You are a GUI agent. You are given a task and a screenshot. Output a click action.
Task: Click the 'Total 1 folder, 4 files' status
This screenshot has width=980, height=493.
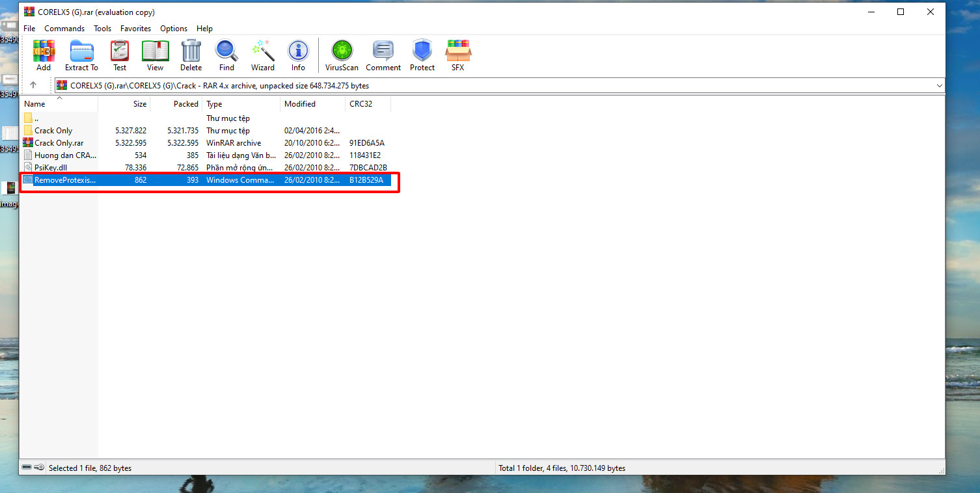point(562,468)
